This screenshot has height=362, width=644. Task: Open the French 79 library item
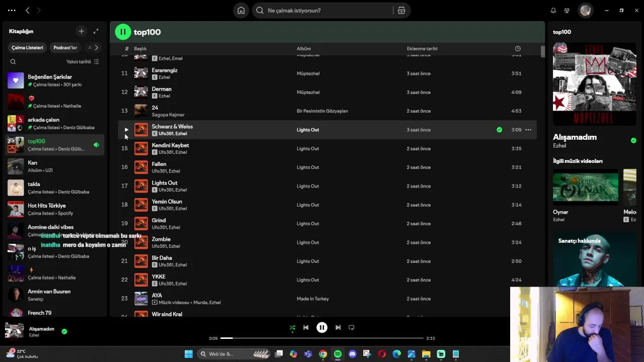[x=55, y=313]
